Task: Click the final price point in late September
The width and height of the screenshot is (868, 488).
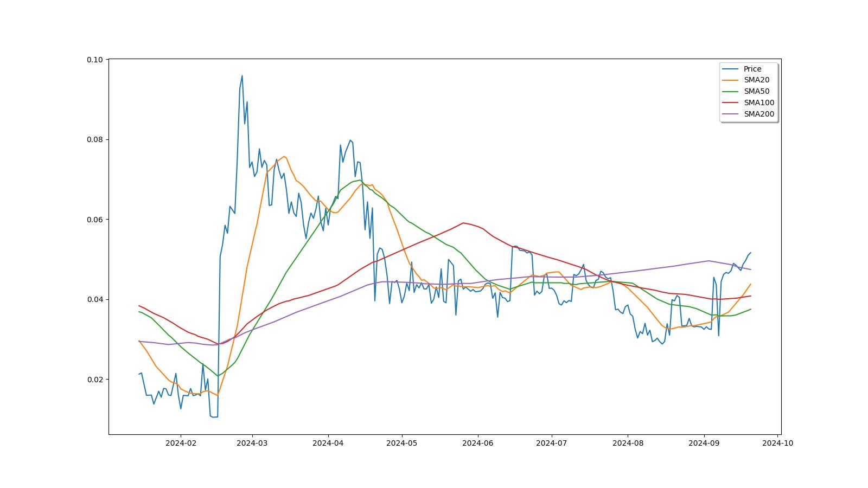Action: tap(750, 253)
